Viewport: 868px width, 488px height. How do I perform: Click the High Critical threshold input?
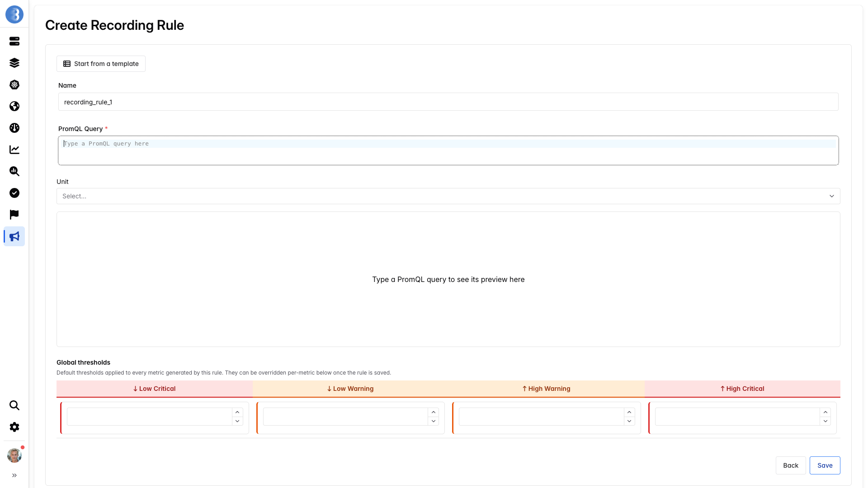[738, 417]
